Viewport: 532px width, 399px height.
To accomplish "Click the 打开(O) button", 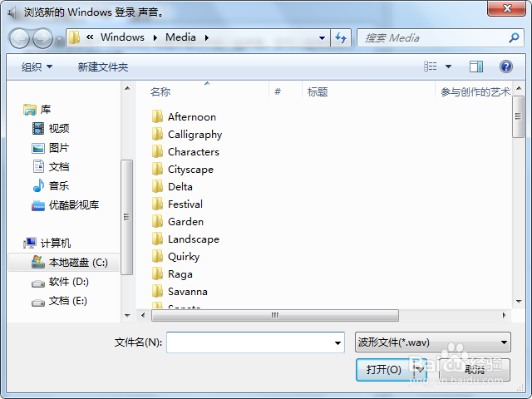I will (x=384, y=369).
